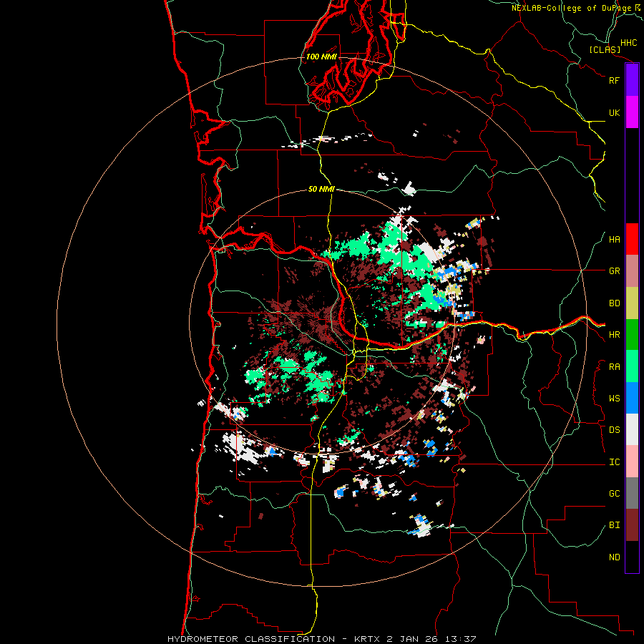Click the HR legend label
This screenshot has width=644, height=644.
pyautogui.click(x=614, y=335)
